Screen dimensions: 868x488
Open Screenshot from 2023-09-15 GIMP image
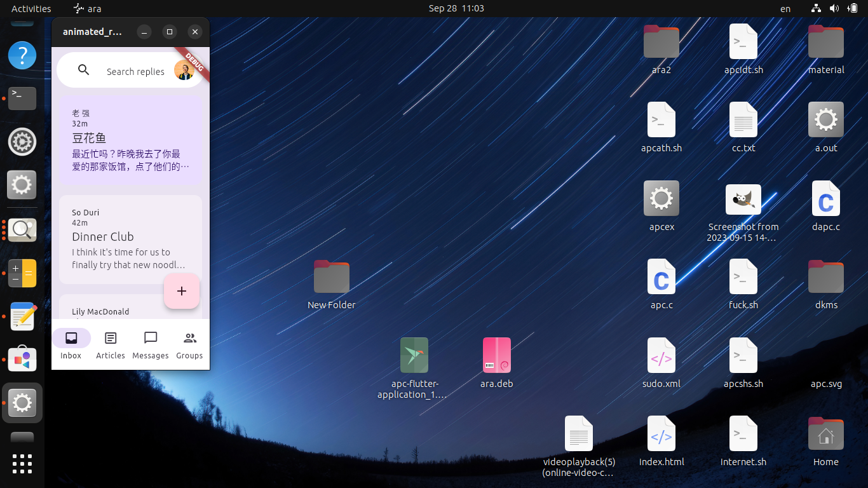(x=743, y=200)
